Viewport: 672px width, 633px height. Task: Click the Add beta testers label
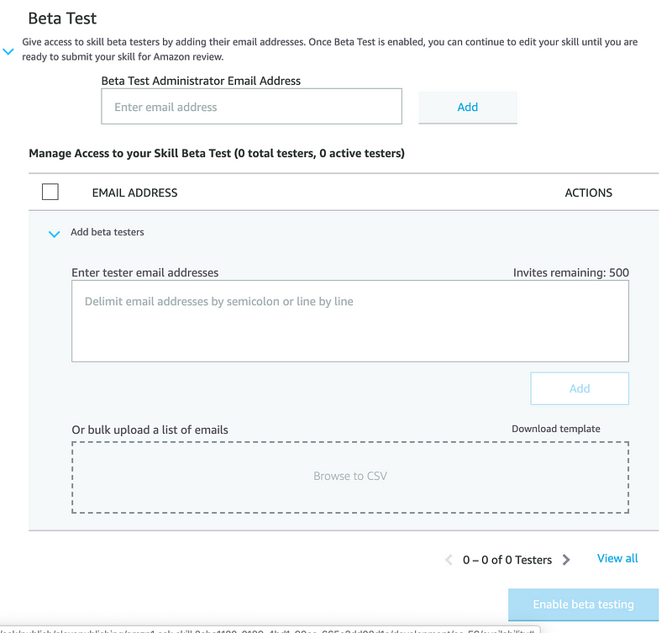coord(107,232)
